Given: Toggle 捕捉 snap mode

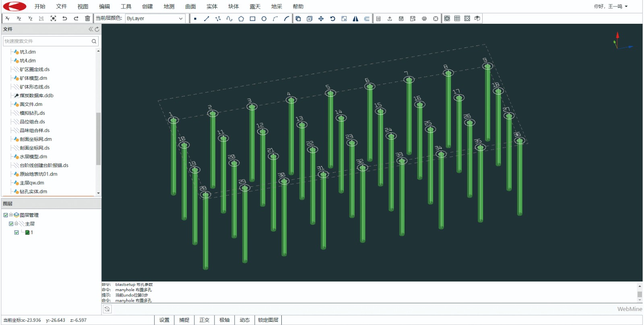Looking at the screenshot, I should coord(184,320).
